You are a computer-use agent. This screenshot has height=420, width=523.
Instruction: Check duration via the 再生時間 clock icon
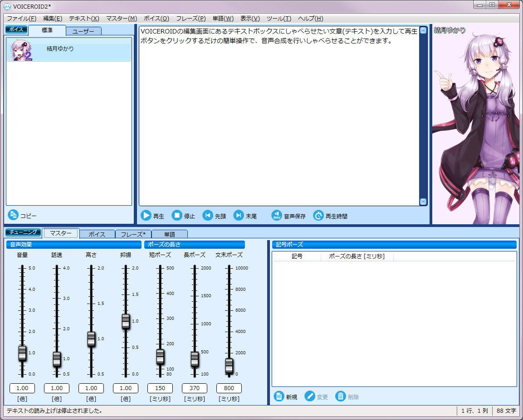[318, 215]
